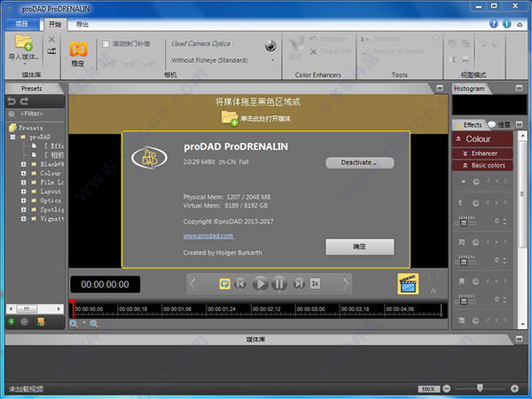Viewport: 532px width, 399px height.
Task: Click the remove media X icon
Action: 51,39
